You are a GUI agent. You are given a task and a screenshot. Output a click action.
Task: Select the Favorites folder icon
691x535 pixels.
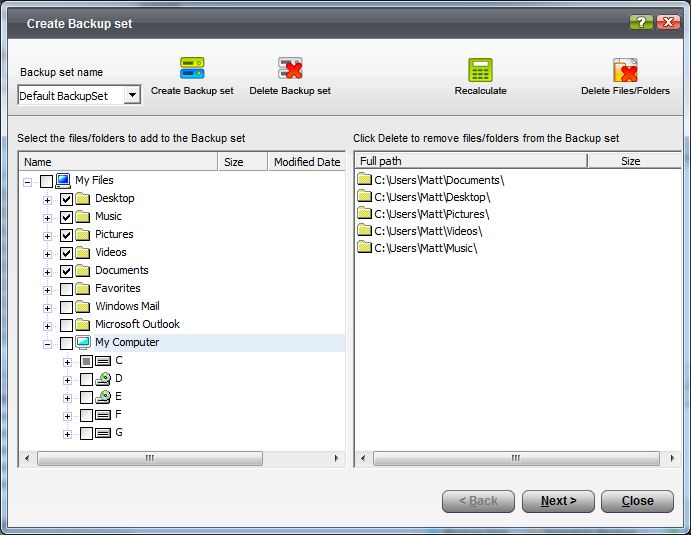click(82, 289)
